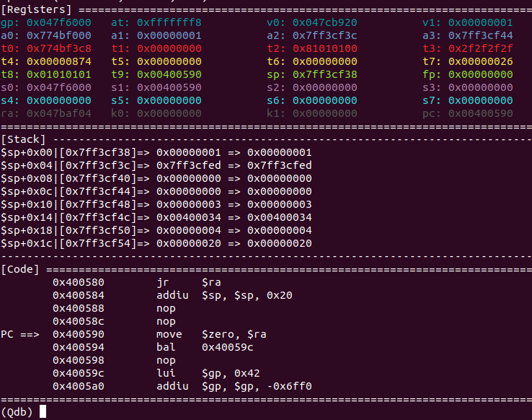Screen dimensions: 532x420
Task: Click the second 0x00000003 in $sp+0x10 row
Action: tap(279, 204)
